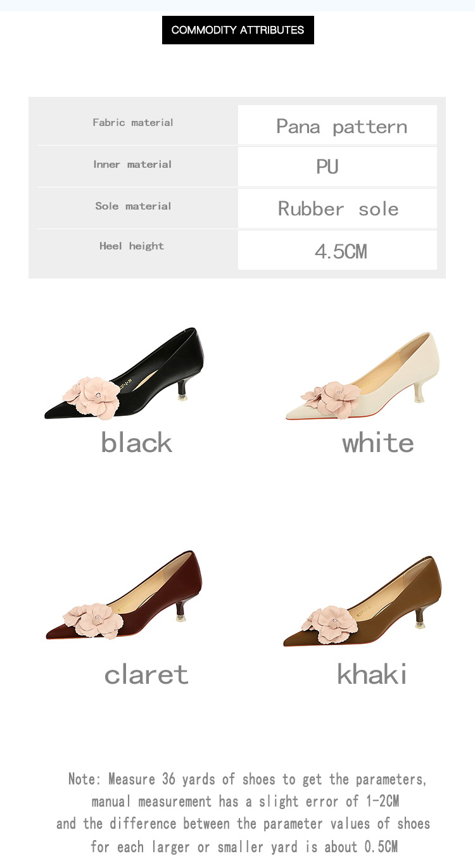Click the claret shoe image

(124, 595)
